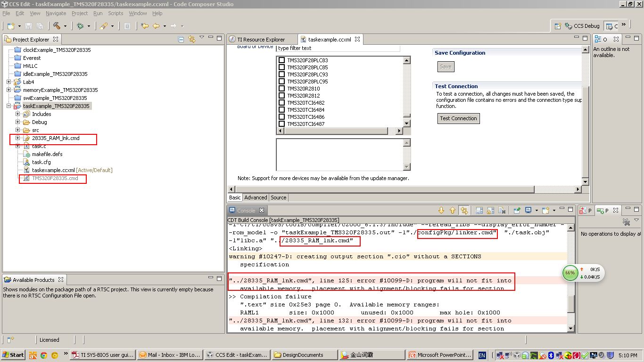Check the TMS320F28PLC95 checkbox
Viewport: 644px width, 362px height.
click(281, 82)
